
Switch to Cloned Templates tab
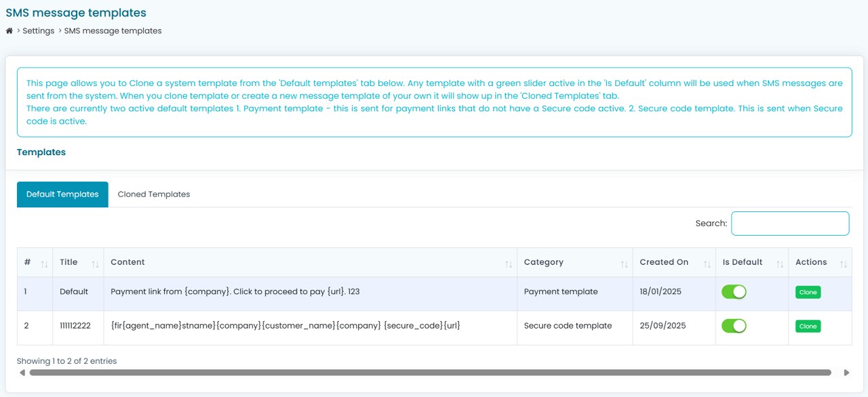point(154,194)
